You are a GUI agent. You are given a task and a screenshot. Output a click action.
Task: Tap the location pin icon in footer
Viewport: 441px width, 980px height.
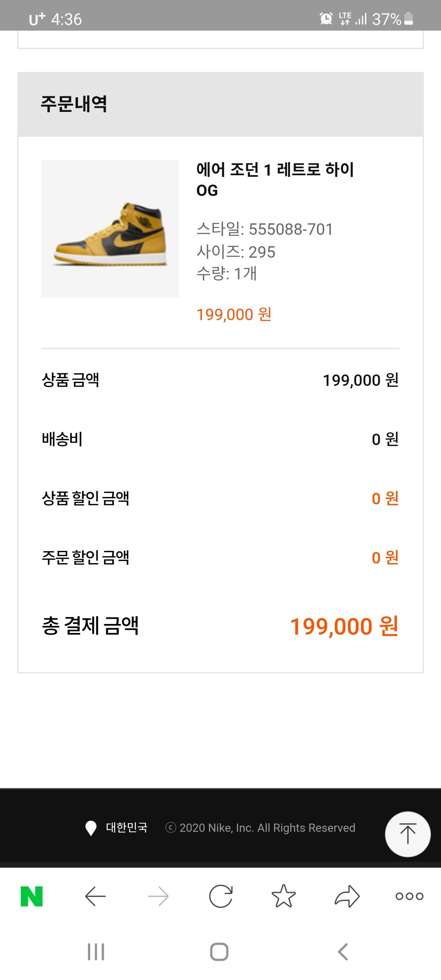pos(91,828)
